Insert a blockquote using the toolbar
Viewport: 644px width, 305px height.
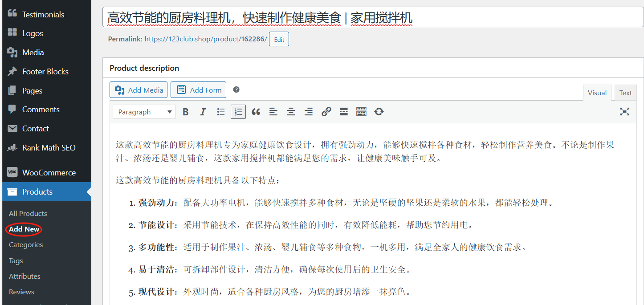256,112
